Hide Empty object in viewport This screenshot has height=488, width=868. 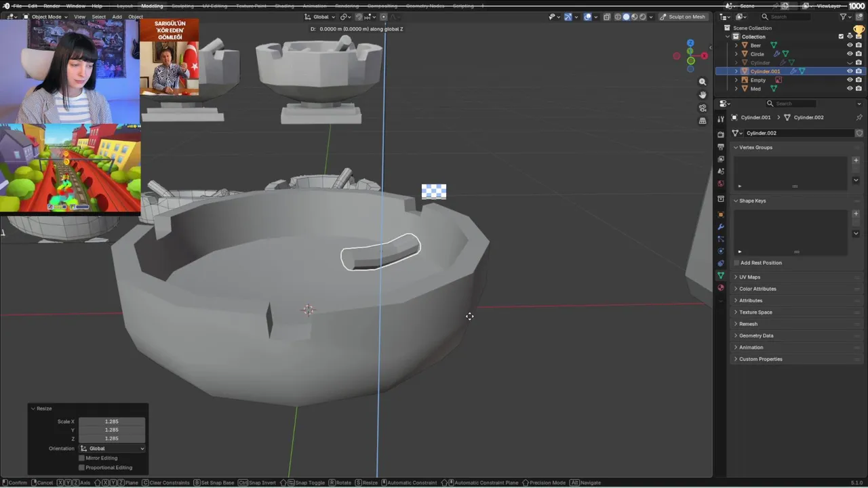pyautogui.click(x=850, y=80)
